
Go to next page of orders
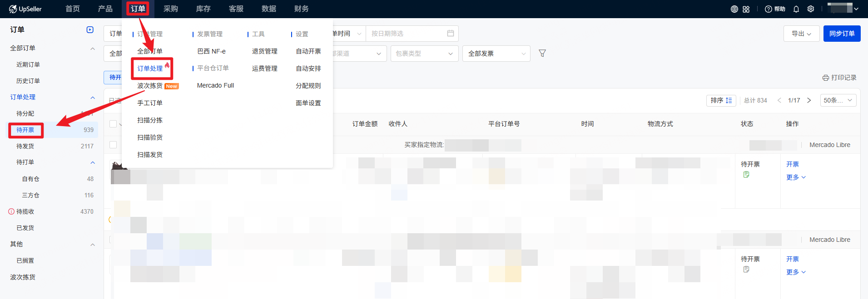(x=808, y=100)
